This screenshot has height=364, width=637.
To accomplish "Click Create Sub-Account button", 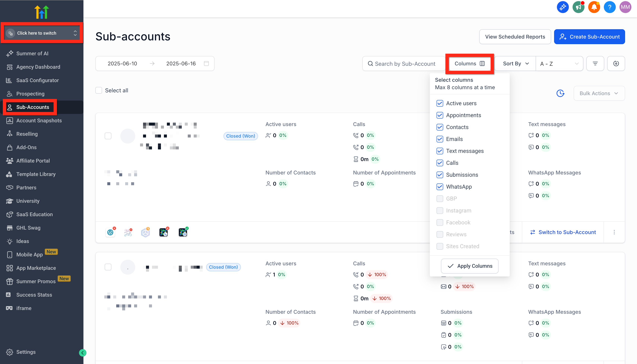I will [x=589, y=37].
